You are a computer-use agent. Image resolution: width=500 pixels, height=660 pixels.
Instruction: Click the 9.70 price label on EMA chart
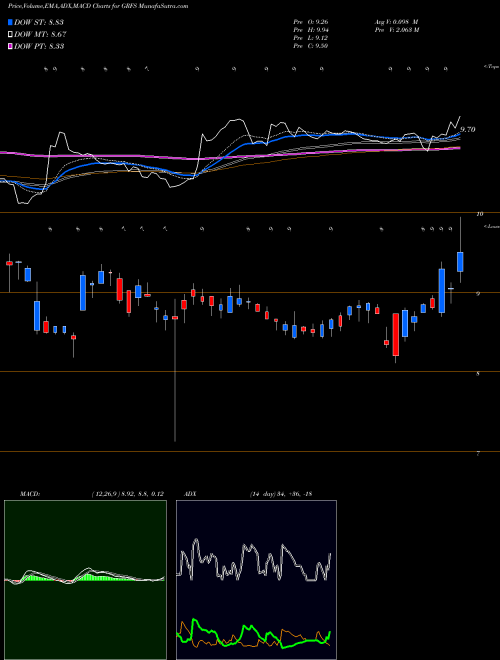coord(468,130)
